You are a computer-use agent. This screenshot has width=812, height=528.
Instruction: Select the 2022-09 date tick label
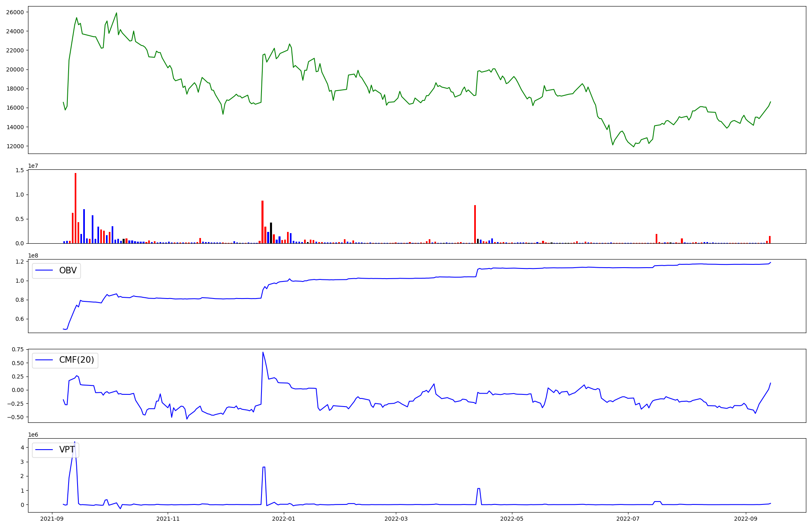tap(746, 519)
